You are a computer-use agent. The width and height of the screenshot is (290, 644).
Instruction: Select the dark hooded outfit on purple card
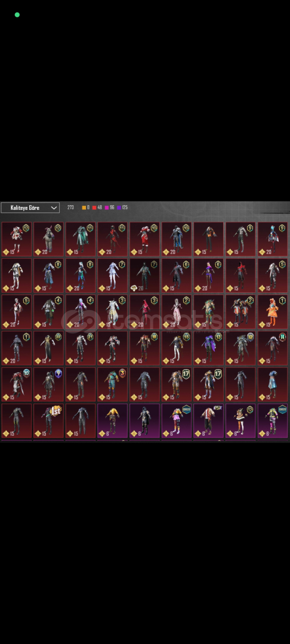(x=144, y=420)
